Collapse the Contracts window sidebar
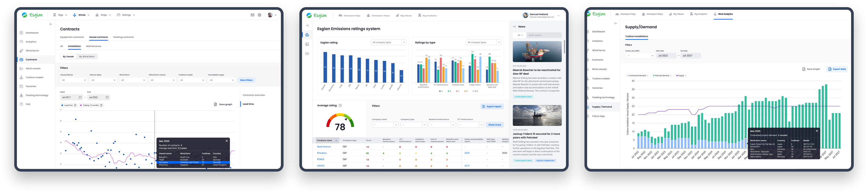868x193 pixels. 51,24
